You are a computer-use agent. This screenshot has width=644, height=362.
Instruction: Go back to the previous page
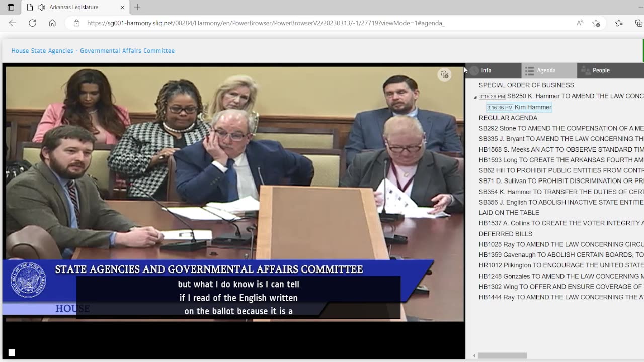pyautogui.click(x=13, y=23)
